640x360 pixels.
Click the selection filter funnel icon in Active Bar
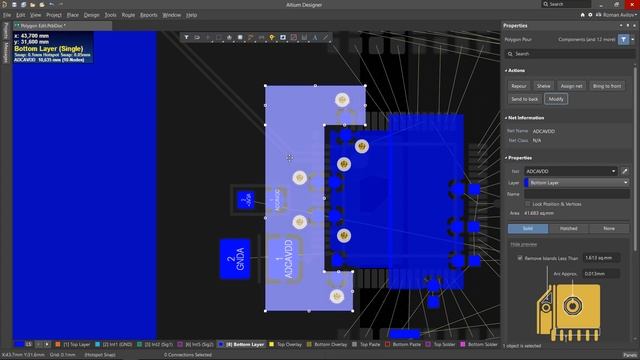(x=187, y=37)
